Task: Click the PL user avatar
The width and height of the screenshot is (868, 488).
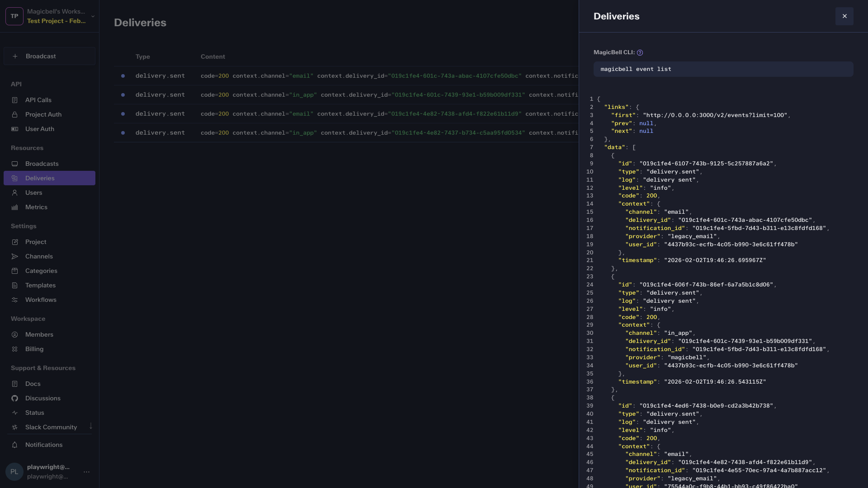Action: pos(14,472)
